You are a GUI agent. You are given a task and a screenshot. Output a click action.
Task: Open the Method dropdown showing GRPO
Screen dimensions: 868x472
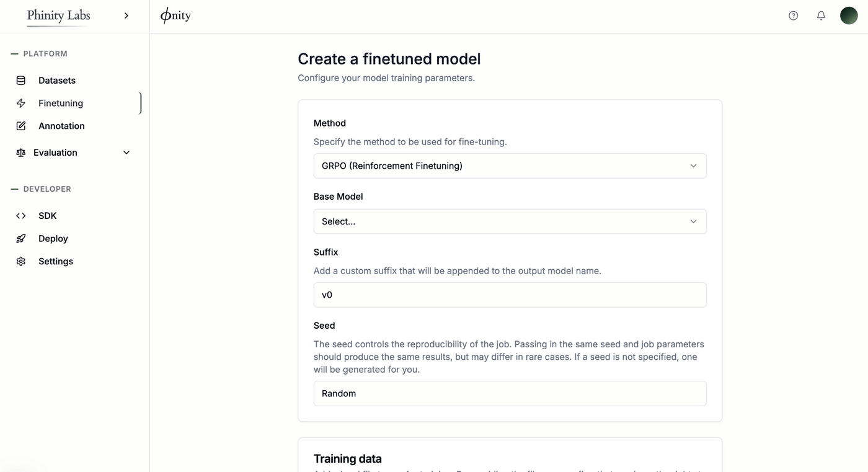[x=510, y=166]
